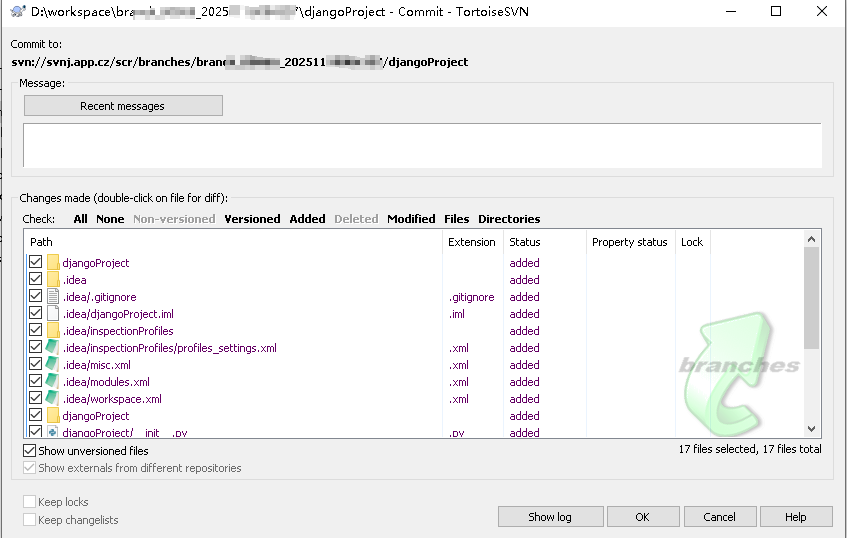This screenshot has width=847, height=538.
Task: Open the Recent messages dialog
Action: (123, 106)
